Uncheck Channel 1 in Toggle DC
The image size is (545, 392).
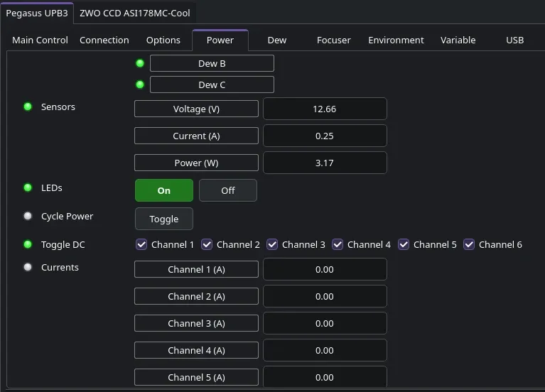141,245
